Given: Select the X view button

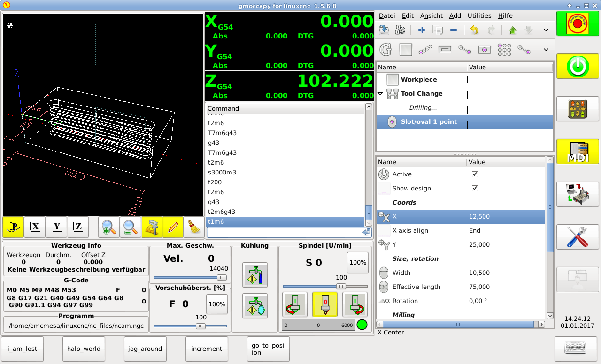Looking at the screenshot, I should coord(35,227).
